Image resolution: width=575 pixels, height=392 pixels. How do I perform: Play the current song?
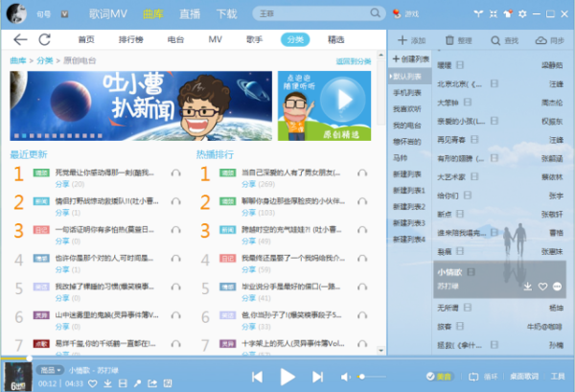coord(287,377)
